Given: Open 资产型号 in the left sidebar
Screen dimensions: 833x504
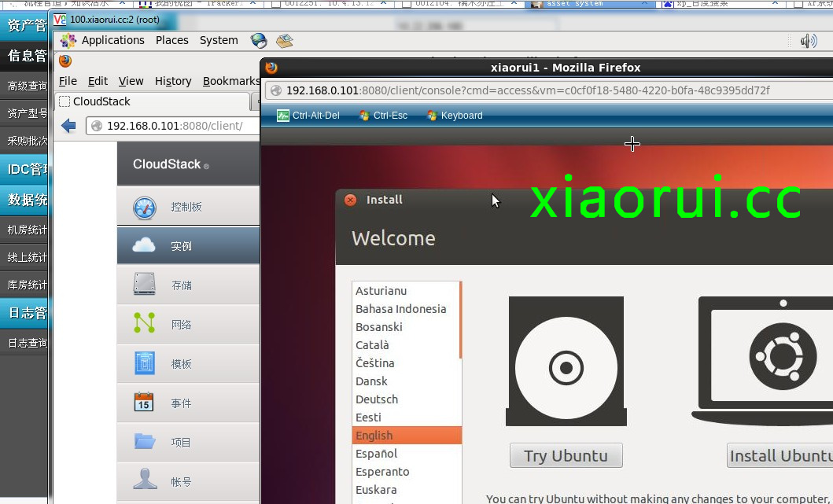Looking at the screenshot, I should click(x=27, y=113).
